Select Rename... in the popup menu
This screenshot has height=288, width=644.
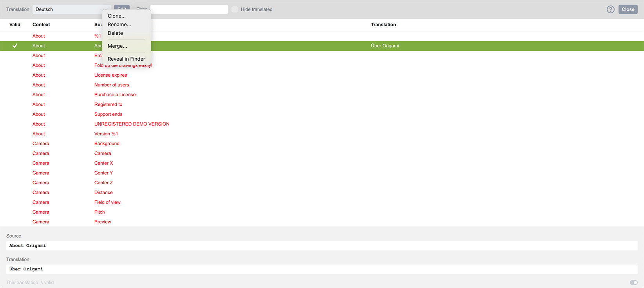coord(119,25)
